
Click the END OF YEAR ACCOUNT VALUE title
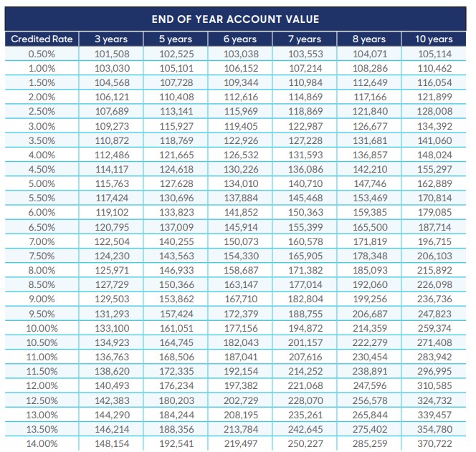tap(236, 19)
